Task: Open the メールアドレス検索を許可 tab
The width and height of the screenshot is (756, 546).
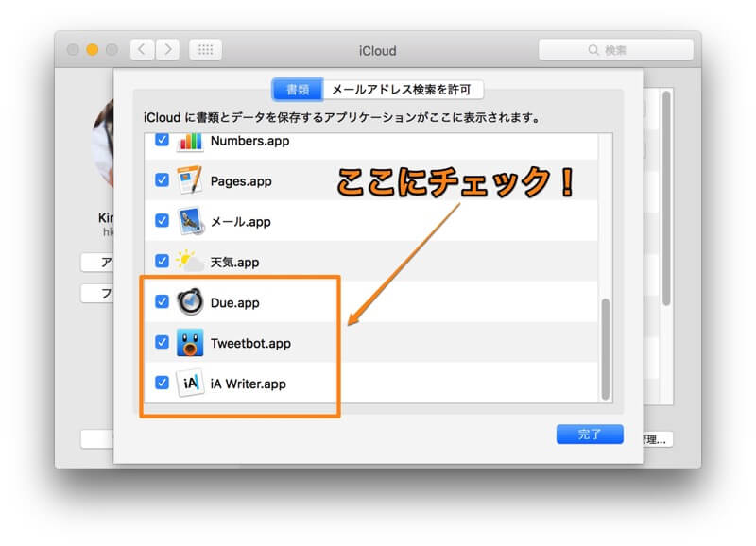Action: tap(403, 90)
